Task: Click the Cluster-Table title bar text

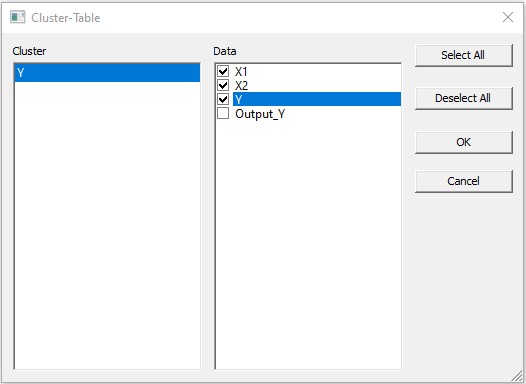Action: (x=66, y=18)
